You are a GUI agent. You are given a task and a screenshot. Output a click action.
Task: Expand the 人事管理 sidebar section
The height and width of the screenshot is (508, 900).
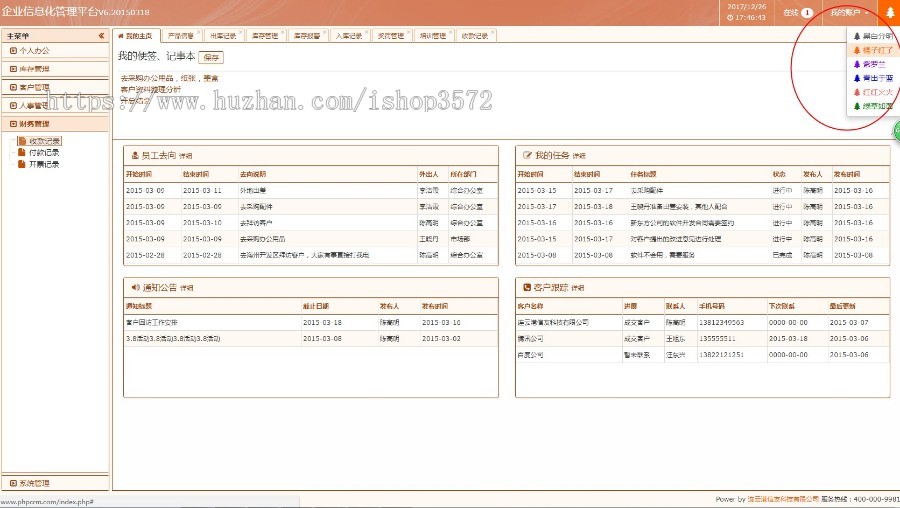click(55, 106)
